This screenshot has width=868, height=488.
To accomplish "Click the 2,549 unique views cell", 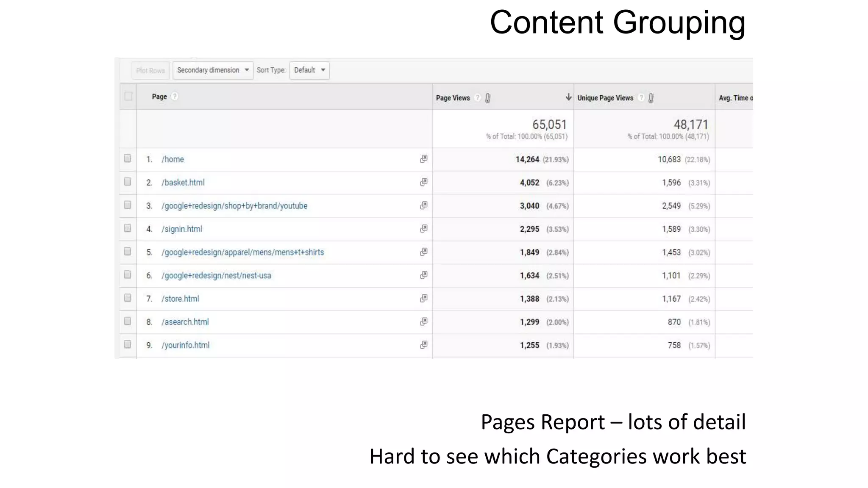I will [671, 206].
